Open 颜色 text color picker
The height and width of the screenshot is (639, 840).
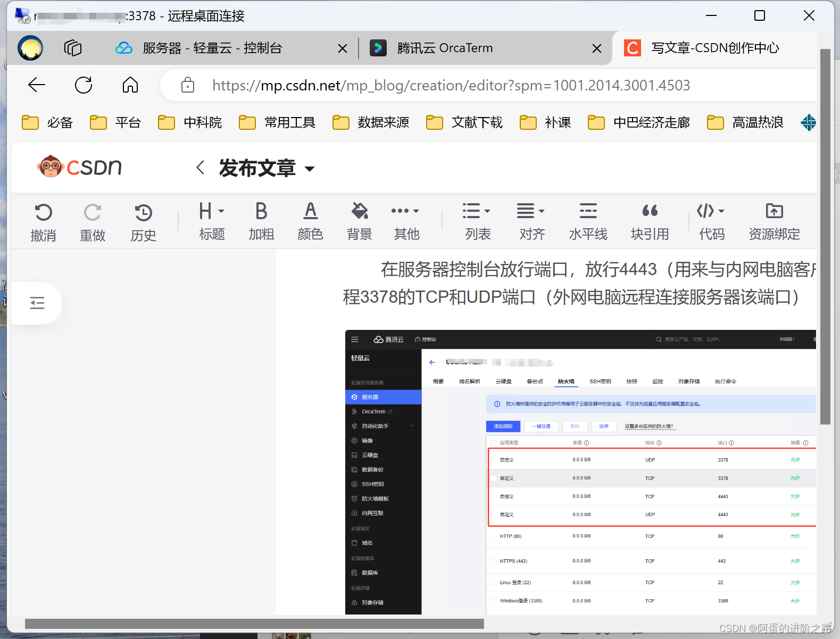click(x=311, y=221)
